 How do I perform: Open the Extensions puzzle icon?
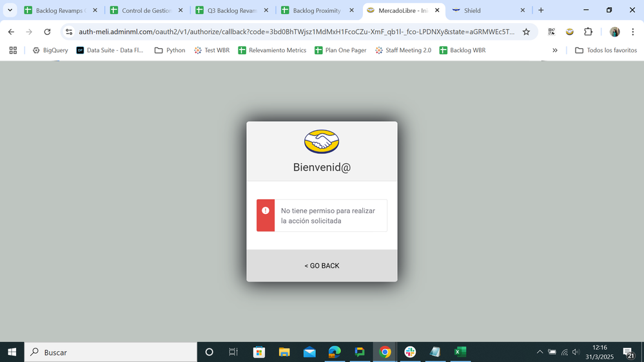[x=588, y=32]
